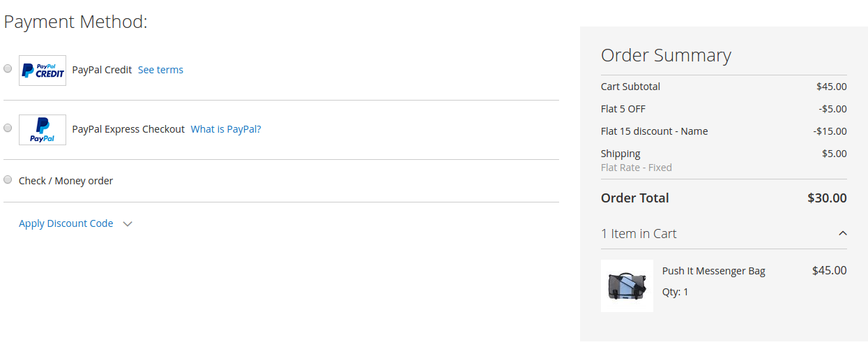Expand the Apply Discount Code chevron
This screenshot has height=347, width=868.
coord(127,224)
